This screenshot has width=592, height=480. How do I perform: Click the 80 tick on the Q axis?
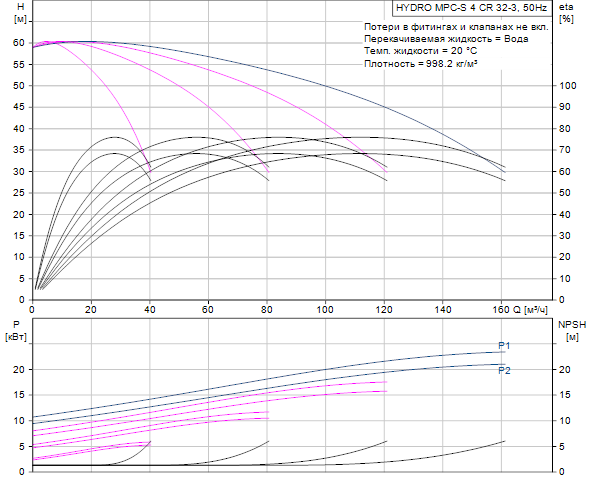[x=267, y=310]
